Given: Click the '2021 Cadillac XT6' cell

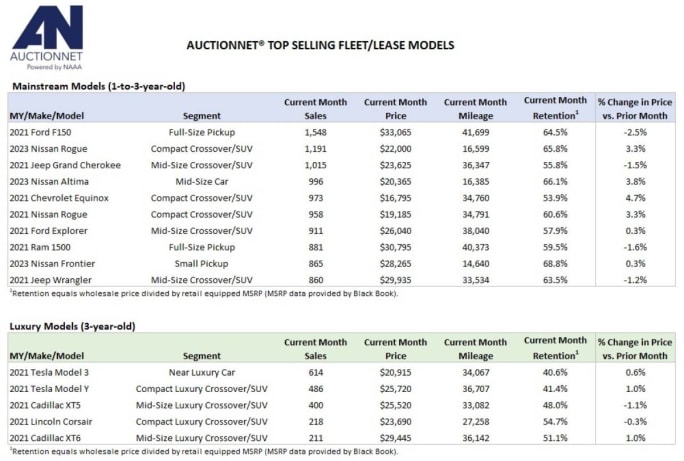Looking at the screenshot, I should [x=45, y=438].
